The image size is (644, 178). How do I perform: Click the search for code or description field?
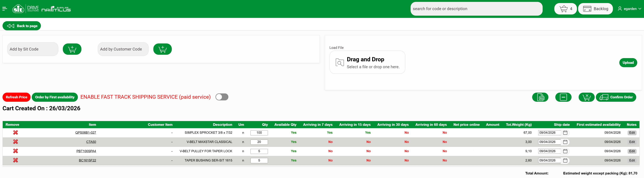476,9
